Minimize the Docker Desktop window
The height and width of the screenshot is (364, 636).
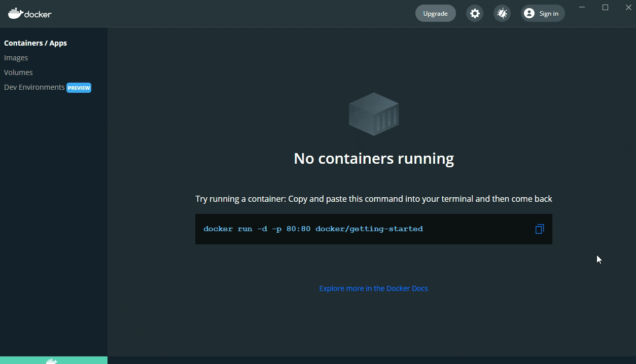pos(582,7)
